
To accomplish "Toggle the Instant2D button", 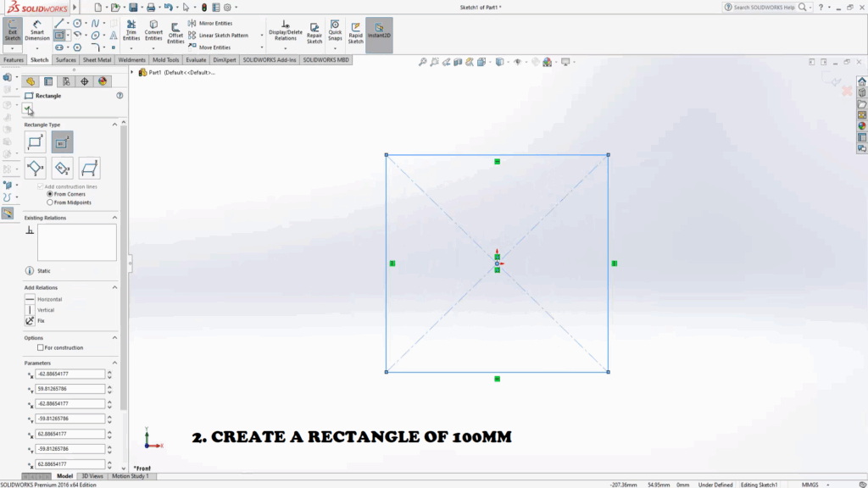I will (379, 32).
